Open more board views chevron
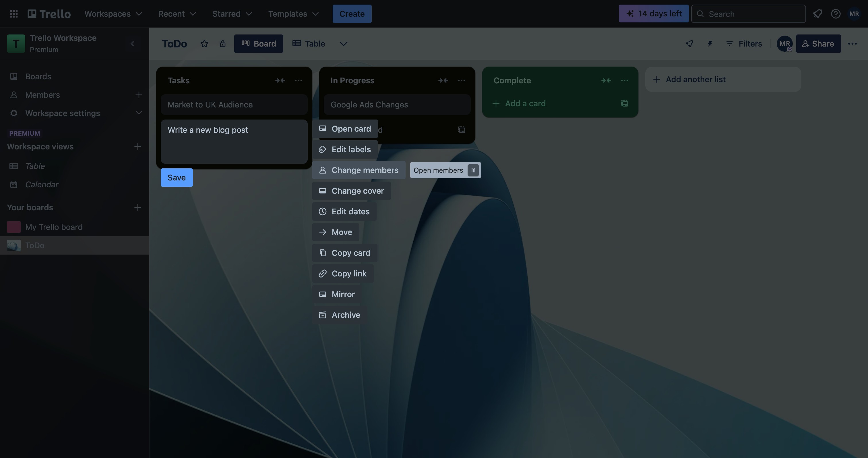Viewport: 868px width, 458px height. point(343,43)
